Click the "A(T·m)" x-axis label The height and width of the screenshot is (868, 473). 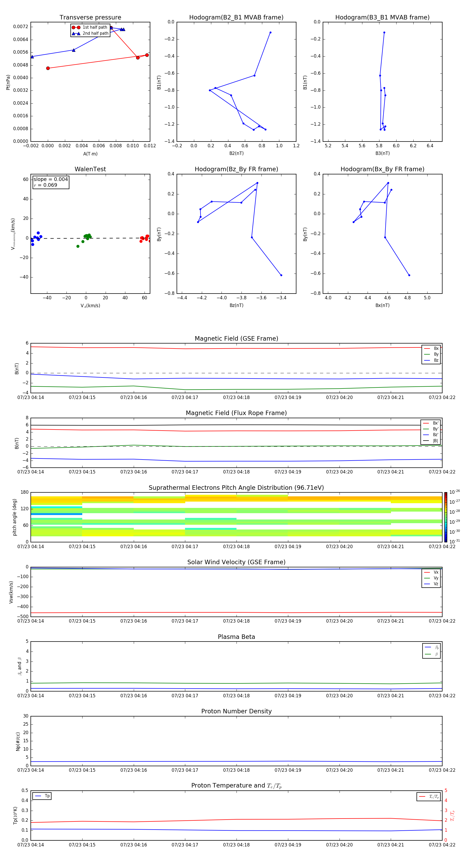(x=90, y=154)
